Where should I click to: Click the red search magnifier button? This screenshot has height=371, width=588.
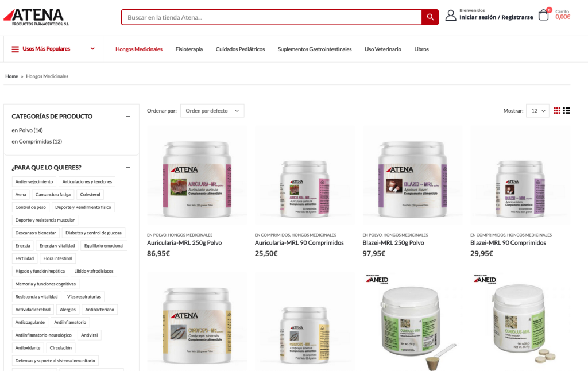430,17
